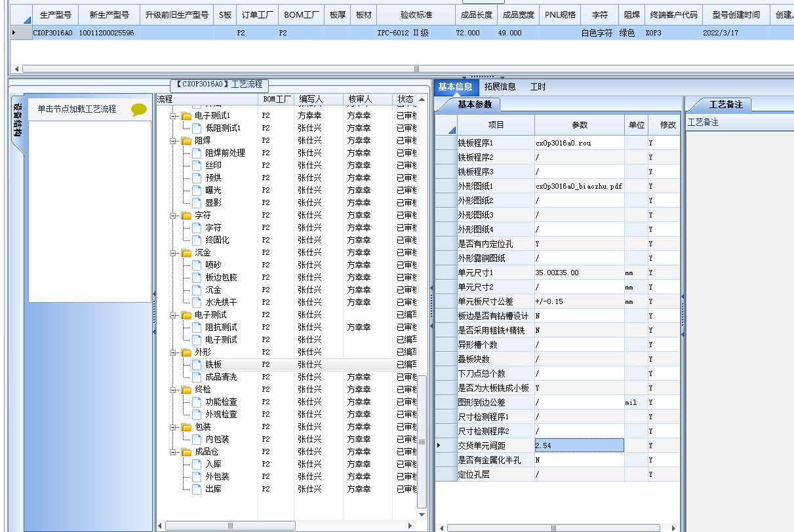Click the 包装 folder icon
The height and width of the screenshot is (532, 794).
click(x=187, y=427)
